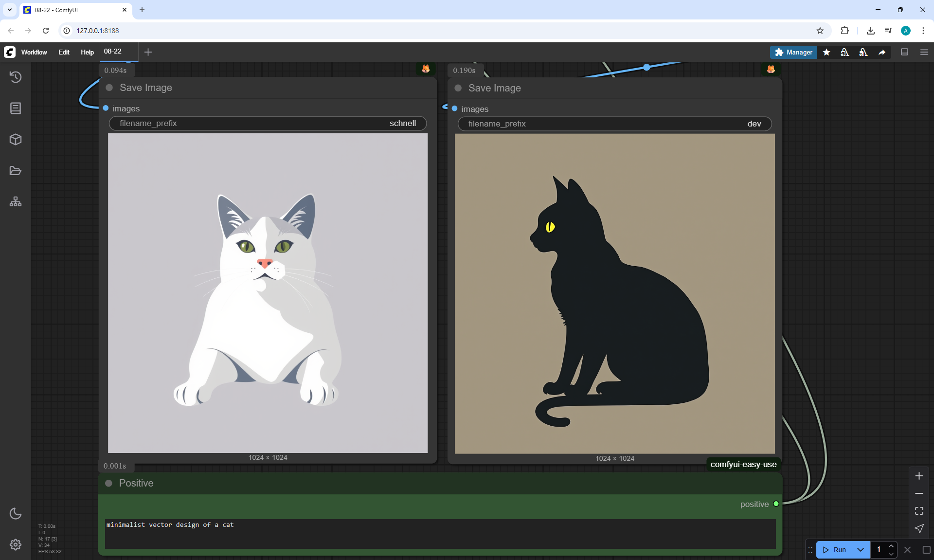Collapse the left Save Image node dot

109,88
